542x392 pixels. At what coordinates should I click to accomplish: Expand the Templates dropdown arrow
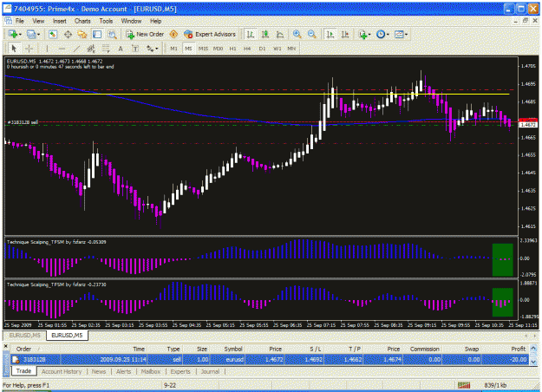coord(406,34)
